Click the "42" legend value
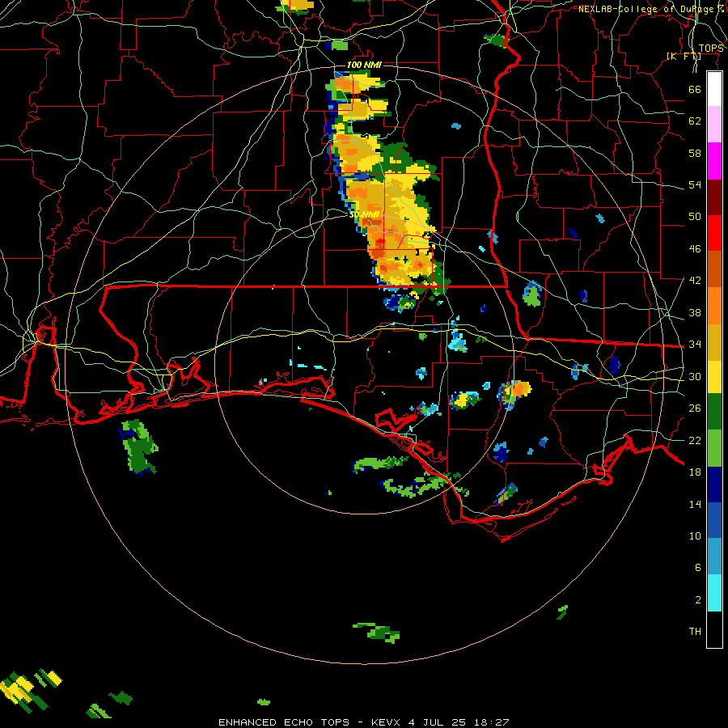Viewport: 728px width, 728px height. [695, 281]
